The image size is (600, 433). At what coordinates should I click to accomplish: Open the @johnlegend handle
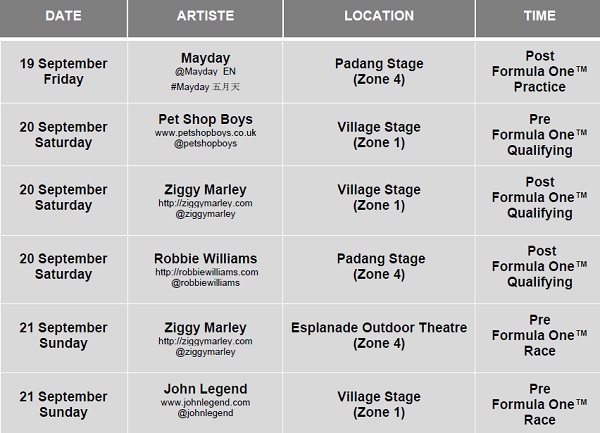tap(205, 414)
